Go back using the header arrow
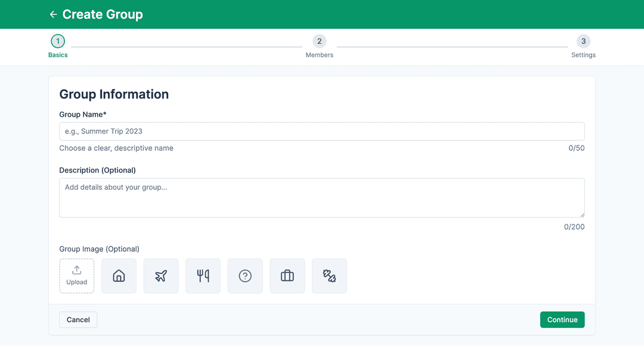 tap(53, 14)
